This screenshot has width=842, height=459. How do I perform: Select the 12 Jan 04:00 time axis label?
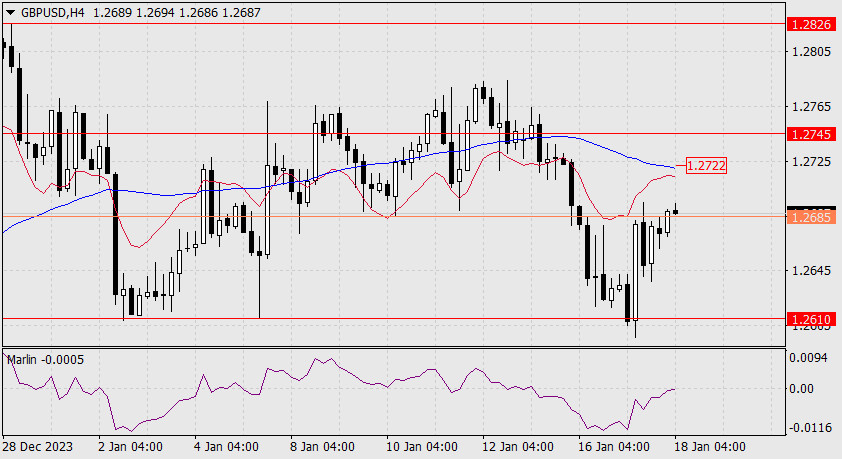518,447
